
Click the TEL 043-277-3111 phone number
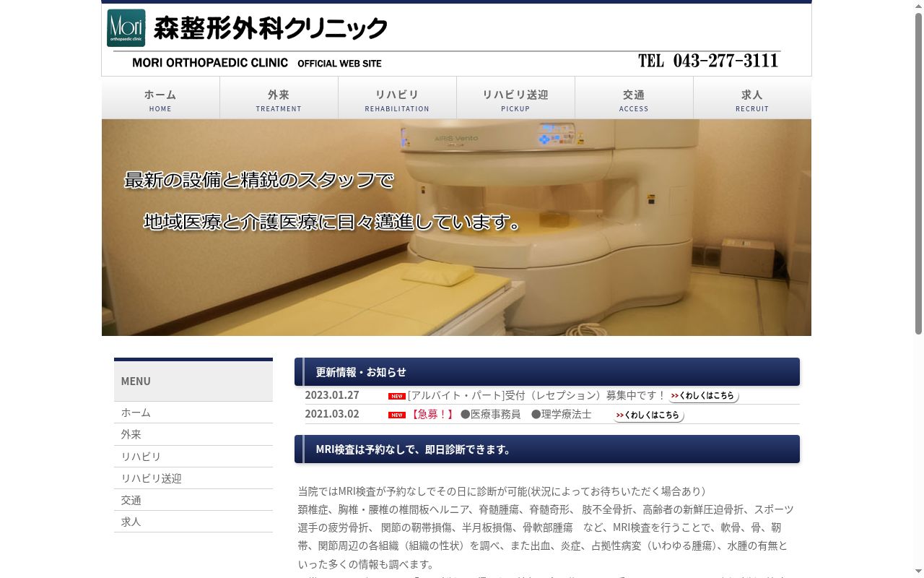tap(708, 61)
